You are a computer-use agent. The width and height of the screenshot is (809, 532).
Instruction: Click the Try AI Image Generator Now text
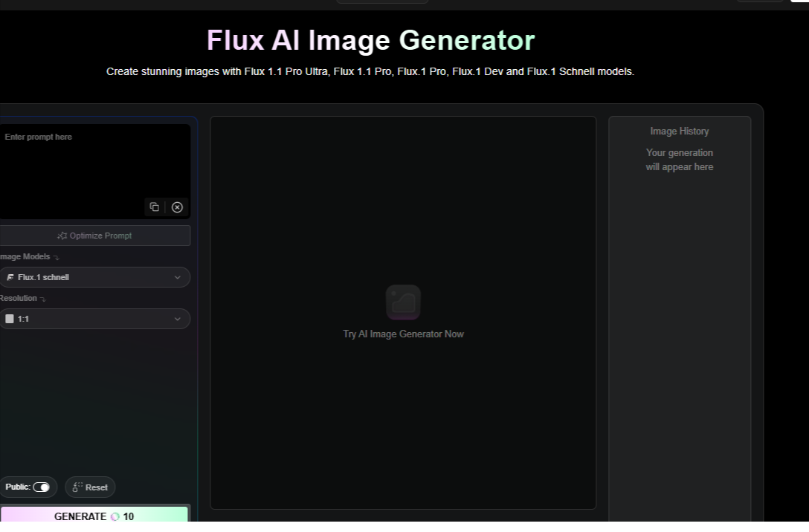point(403,334)
